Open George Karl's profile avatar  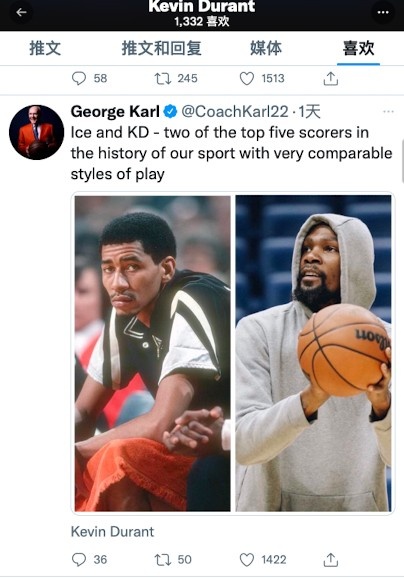pos(36,132)
